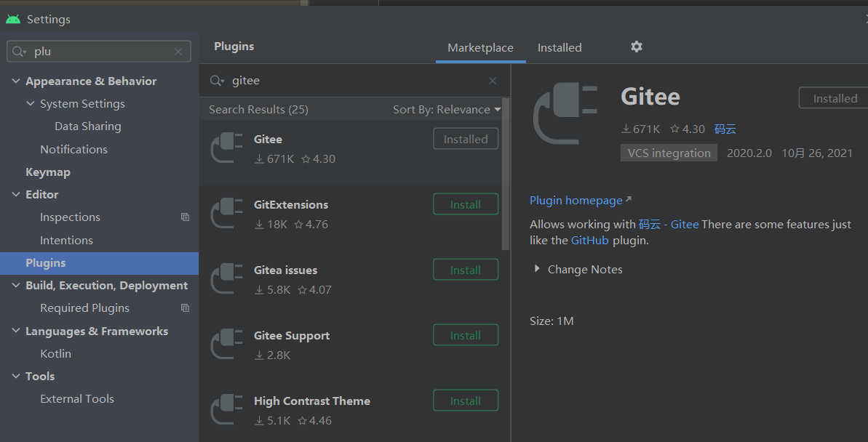Focus the marketplace search field with 'gitee'

[x=354, y=81]
